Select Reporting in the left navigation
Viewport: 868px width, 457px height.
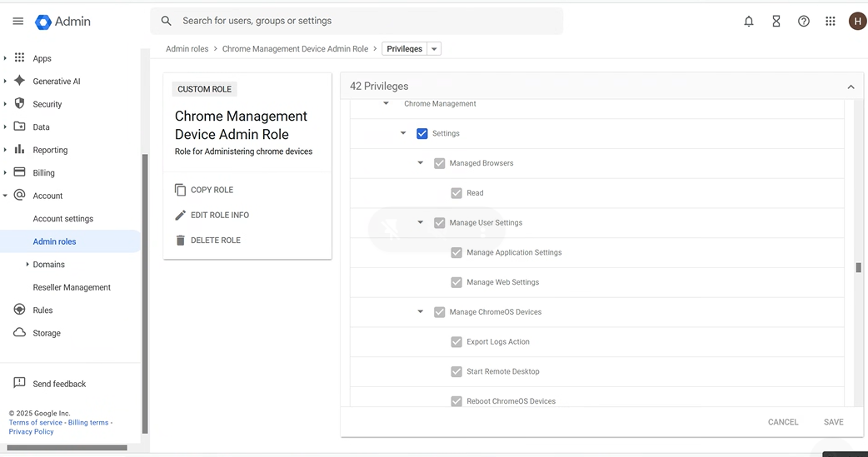click(50, 150)
